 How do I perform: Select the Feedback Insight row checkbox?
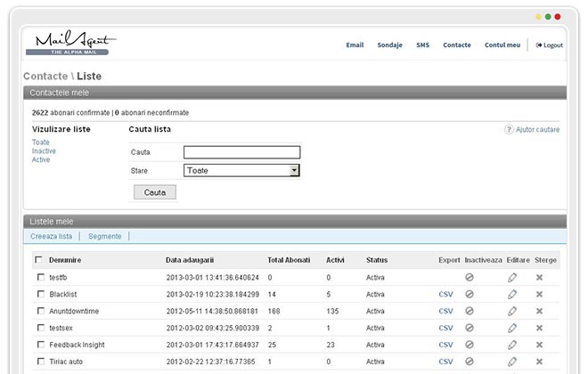[x=41, y=345]
